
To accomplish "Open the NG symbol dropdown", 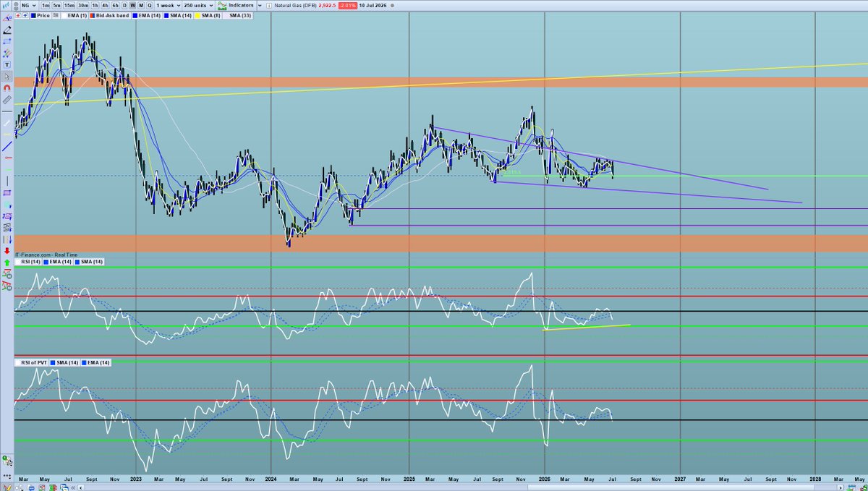I will pos(30,6).
